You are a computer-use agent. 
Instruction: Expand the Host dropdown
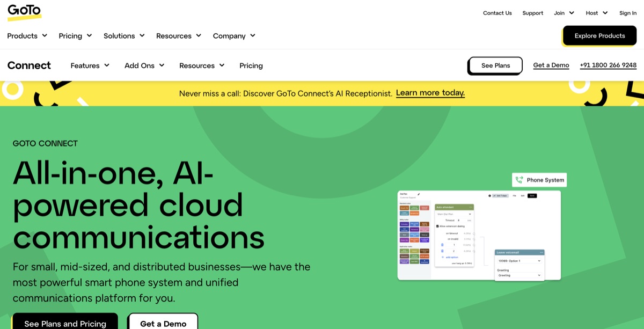coord(597,13)
